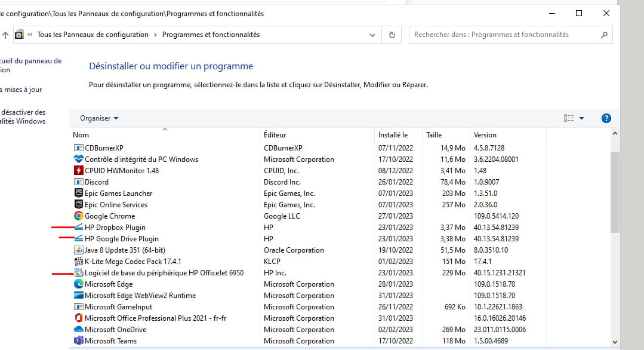Click the CPUID HWMonitor 1.48 icon
Viewport: 644px width, 350px height.
[78, 170]
